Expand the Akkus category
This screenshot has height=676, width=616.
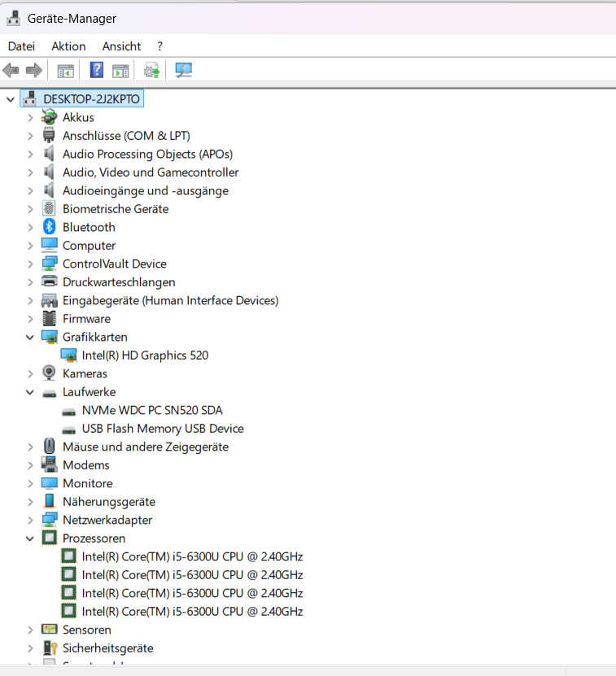point(30,118)
